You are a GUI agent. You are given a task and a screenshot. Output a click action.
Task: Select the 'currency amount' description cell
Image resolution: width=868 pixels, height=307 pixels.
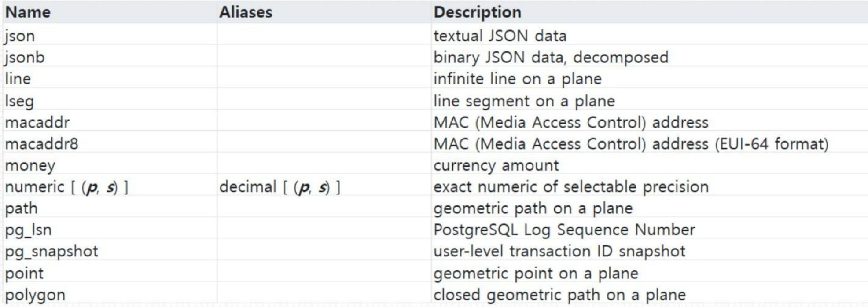pos(496,165)
